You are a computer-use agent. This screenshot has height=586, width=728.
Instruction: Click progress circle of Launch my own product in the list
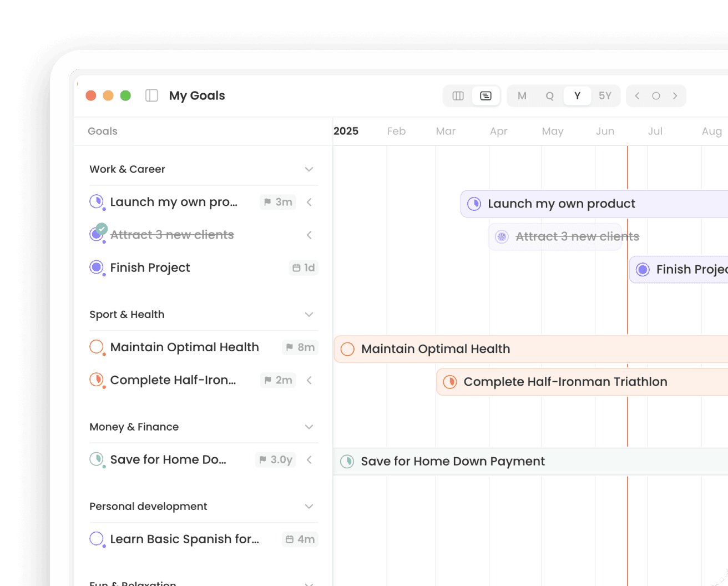97,201
